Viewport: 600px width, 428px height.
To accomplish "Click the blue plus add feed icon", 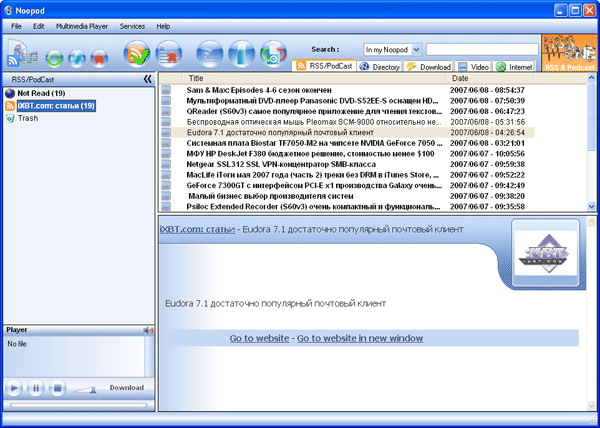I will click(x=77, y=59).
